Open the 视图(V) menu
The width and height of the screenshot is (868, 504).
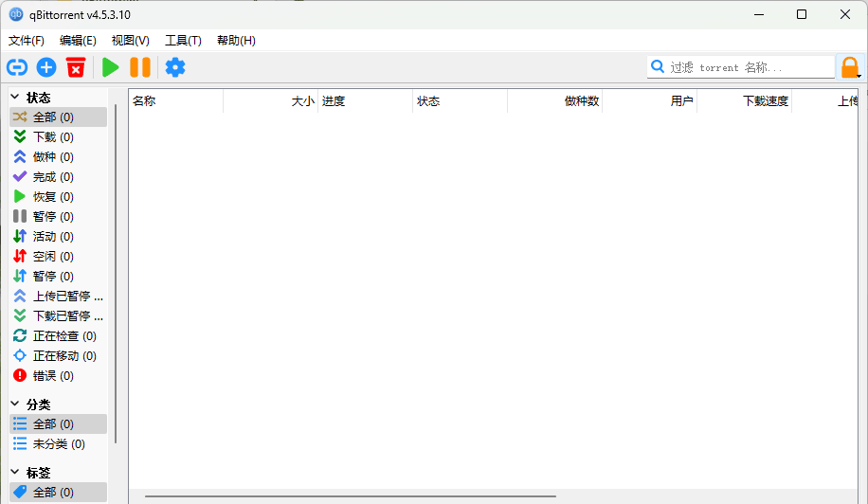130,41
